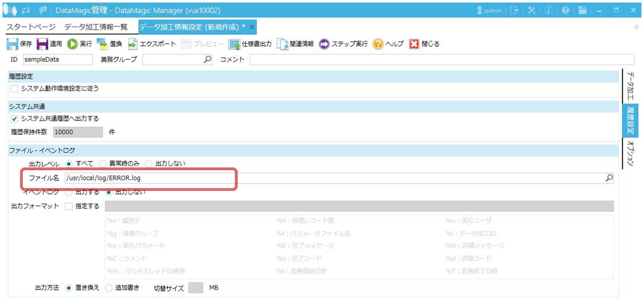Click the 履歴保持件数 field showing 10000
644x302 pixels.
tap(78, 132)
